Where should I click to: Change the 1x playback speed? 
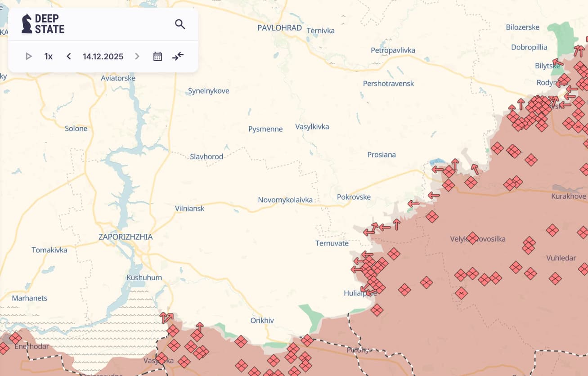tap(49, 56)
